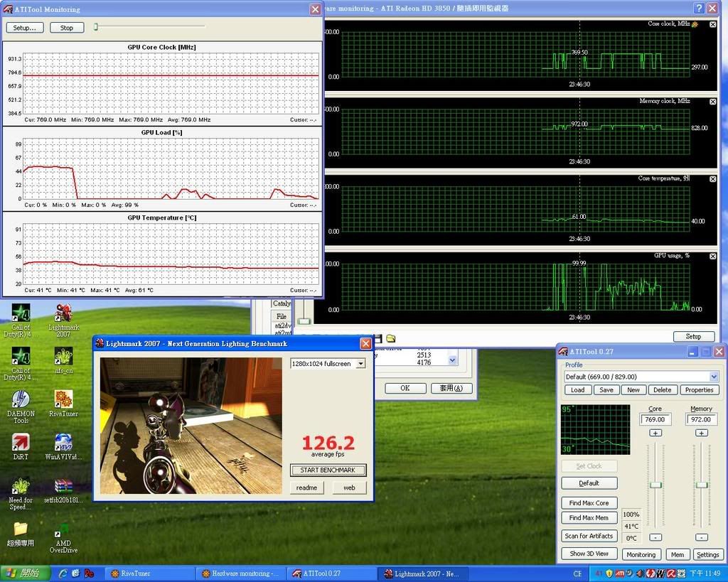Viewport: 728px width, 582px height.
Task: Click the Stop button in ATITool Monitoring
Action: point(67,28)
